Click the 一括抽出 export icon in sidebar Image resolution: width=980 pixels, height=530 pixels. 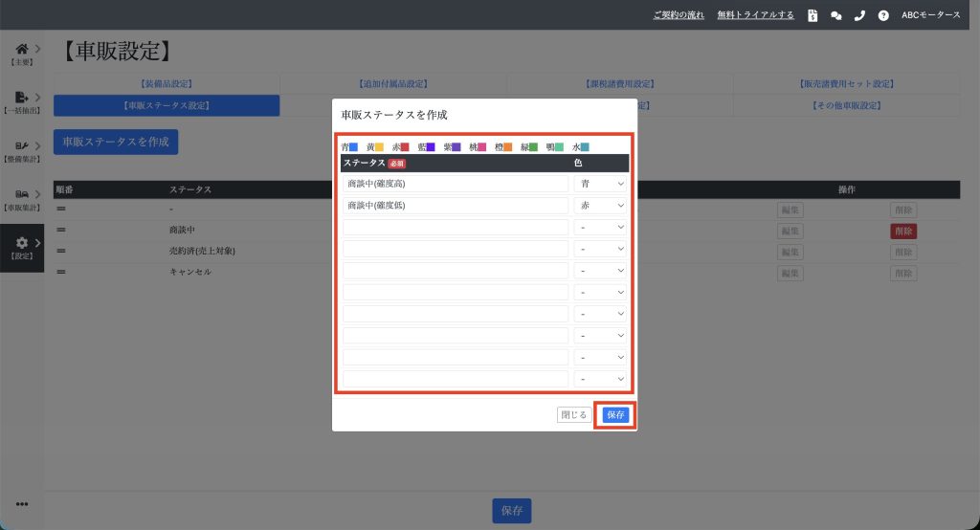22,98
